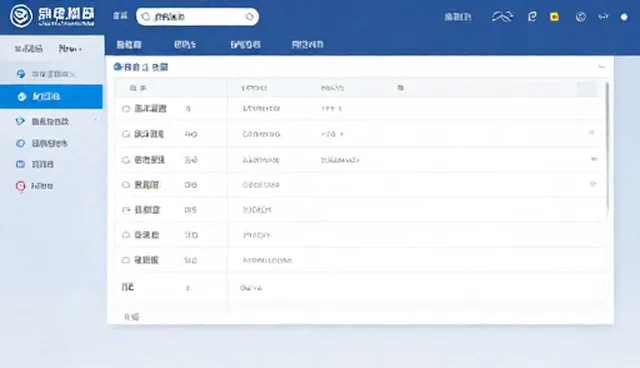Click the curled icon left of the yellow square
The height and width of the screenshot is (368, 640).
pyautogui.click(x=532, y=17)
